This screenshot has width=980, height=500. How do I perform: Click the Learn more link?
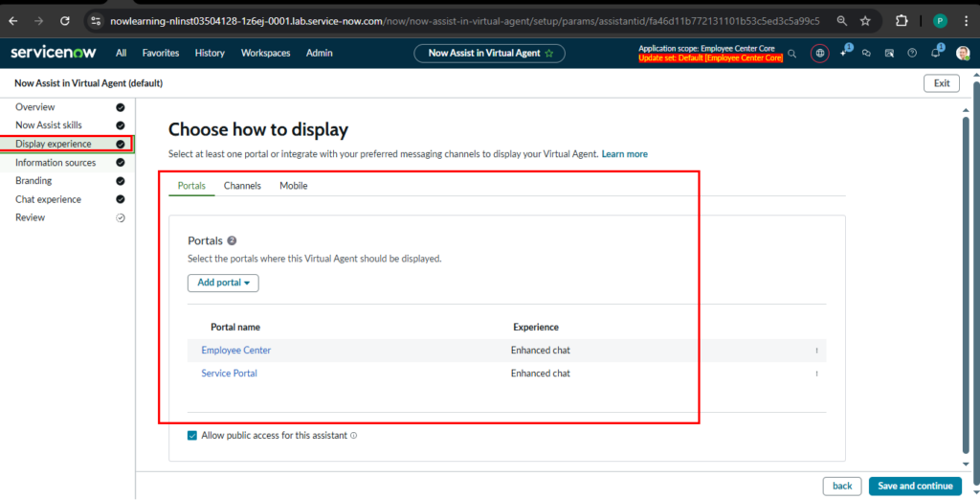(624, 154)
